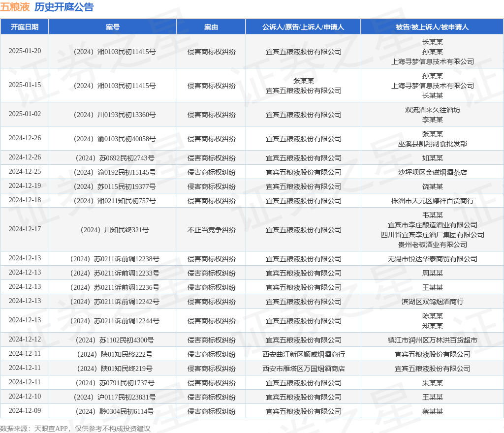This screenshot has height=433, width=504.
Task: Click case number 苏0211诉前调12233号
Action: pos(115,273)
